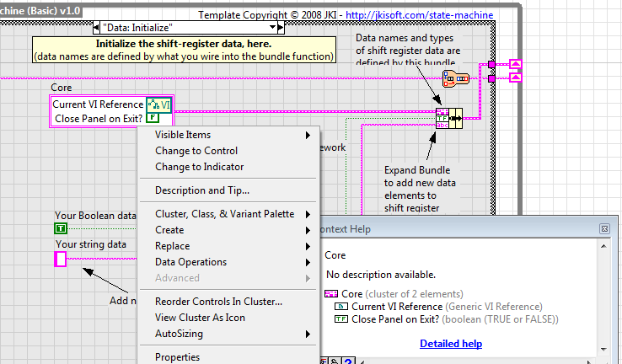Go to previous case with left arrow
The image size is (622, 364).
click(96, 28)
